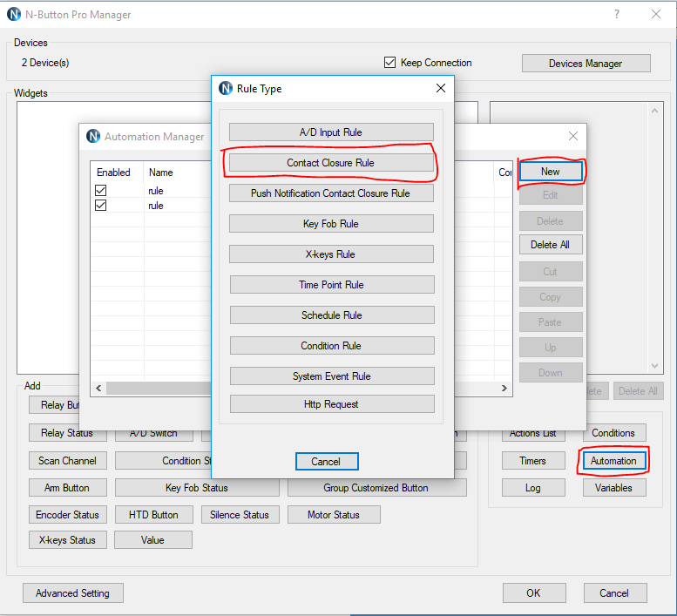Click down arrow of widgets panel scrollbar
677x616 pixels.
pyautogui.click(x=654, y=366)
